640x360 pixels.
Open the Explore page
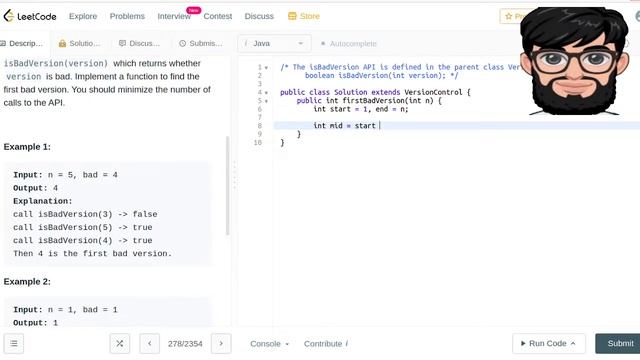(83, 16)
